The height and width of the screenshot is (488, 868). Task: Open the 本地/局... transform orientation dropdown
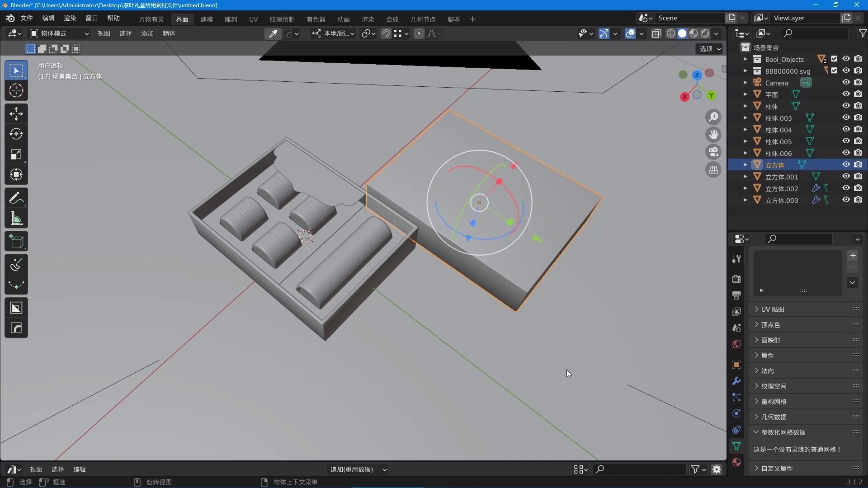[x=333, y=33]
